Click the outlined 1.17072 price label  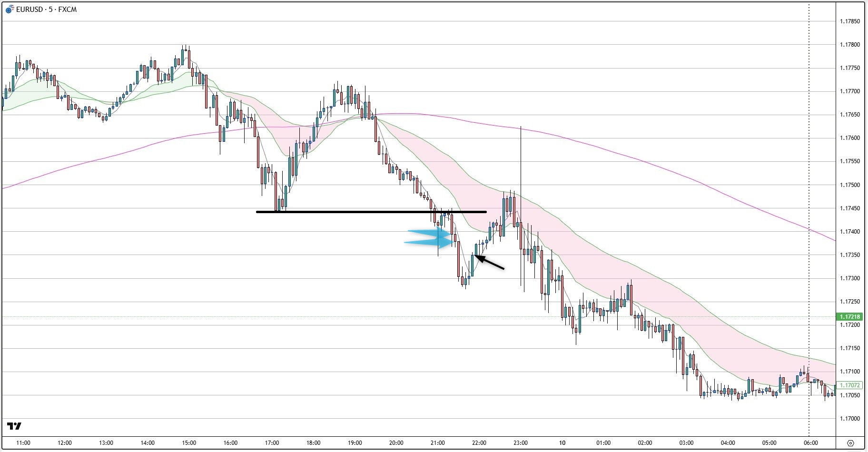(849, 385)
